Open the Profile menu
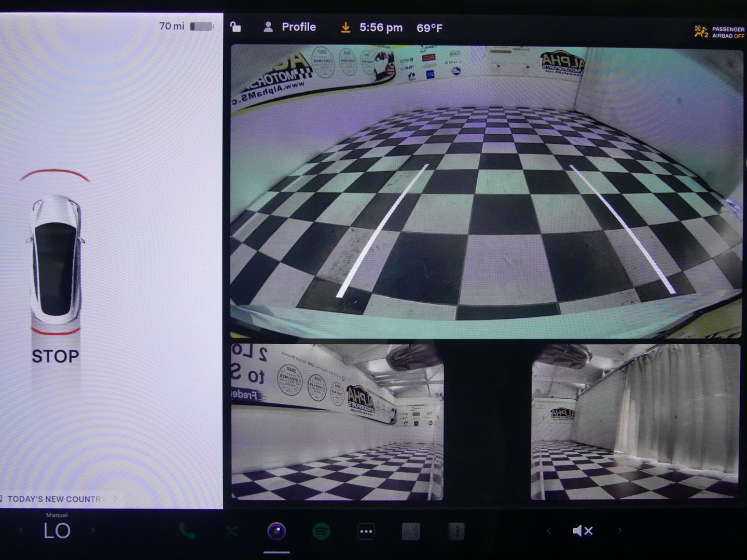 click(x=290, y=27)
